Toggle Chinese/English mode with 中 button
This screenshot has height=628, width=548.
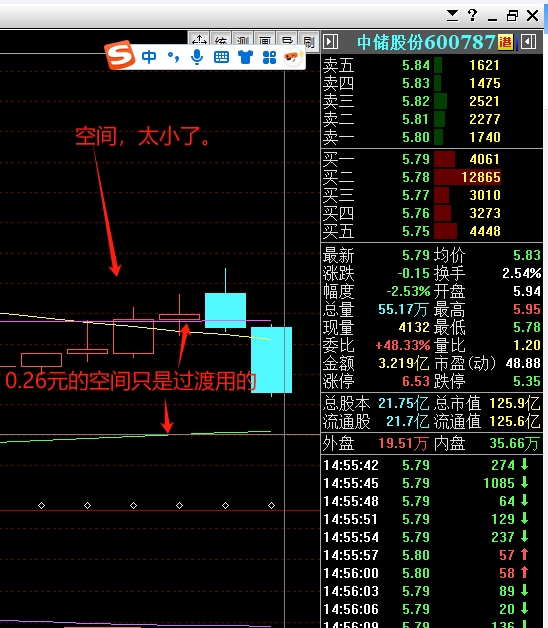click(149, 57)
